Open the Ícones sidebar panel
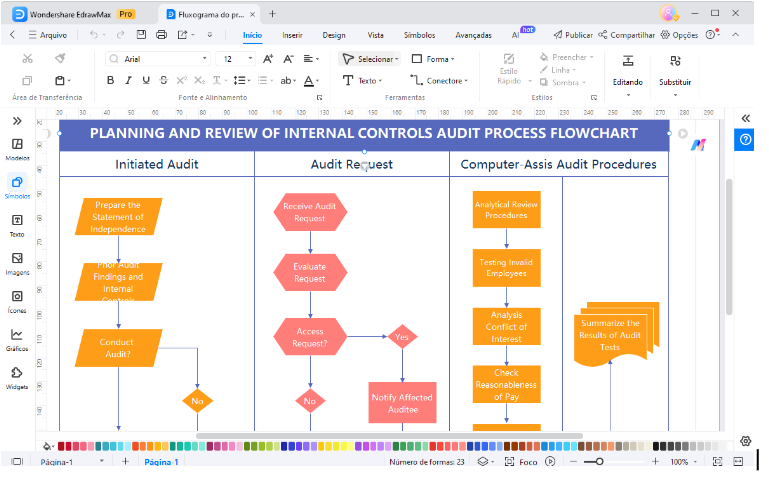This screenshot has height=482, width=769. point(17,302)
